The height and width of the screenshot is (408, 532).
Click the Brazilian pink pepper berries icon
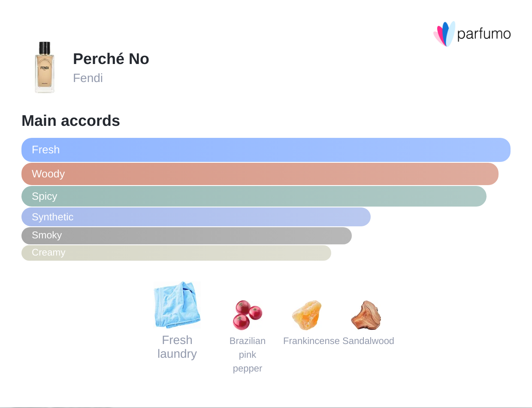coord(248,315)
